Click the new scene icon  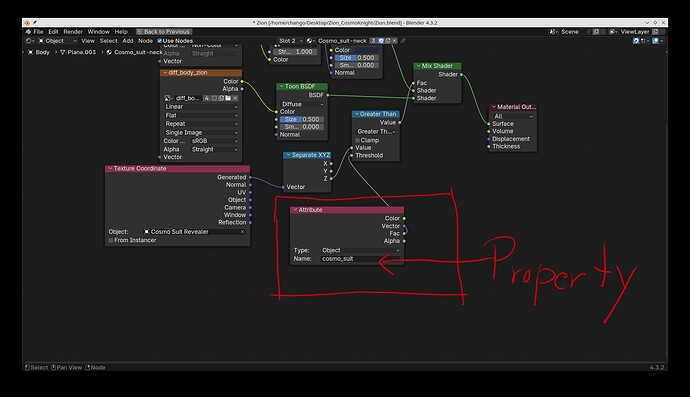pyautogui.click(x=596, y=32)
